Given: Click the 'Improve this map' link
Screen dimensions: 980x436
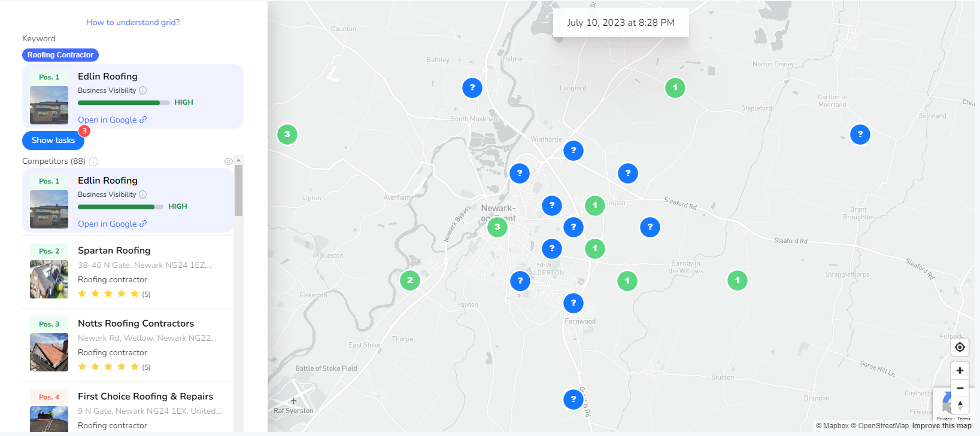Looking at the screenshot, I should (x=942, y=426).
